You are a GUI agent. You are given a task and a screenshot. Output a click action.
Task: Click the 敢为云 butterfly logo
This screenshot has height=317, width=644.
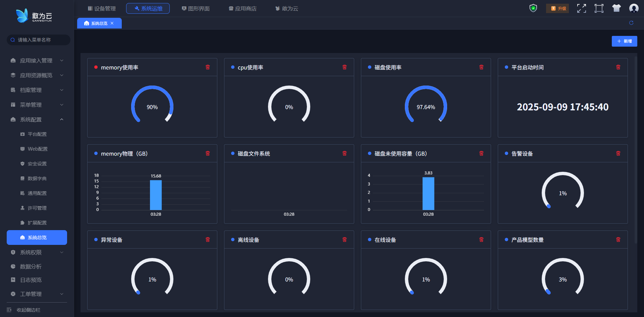34,16
